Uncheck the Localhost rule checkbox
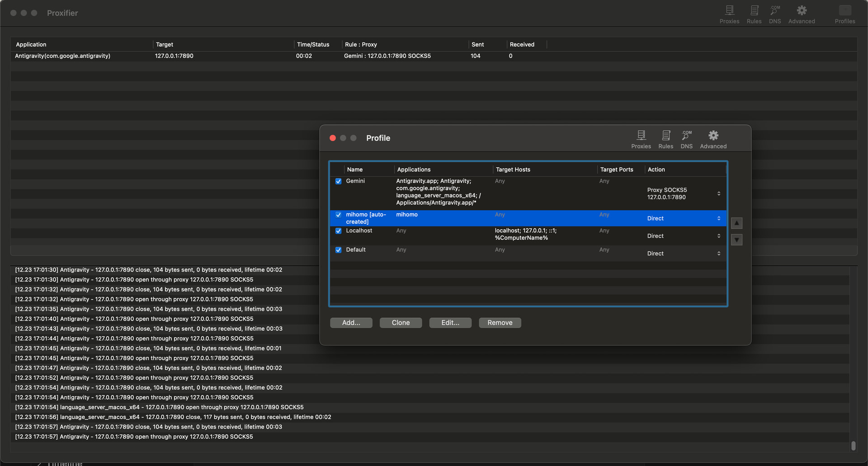 (x=338, y=231)
